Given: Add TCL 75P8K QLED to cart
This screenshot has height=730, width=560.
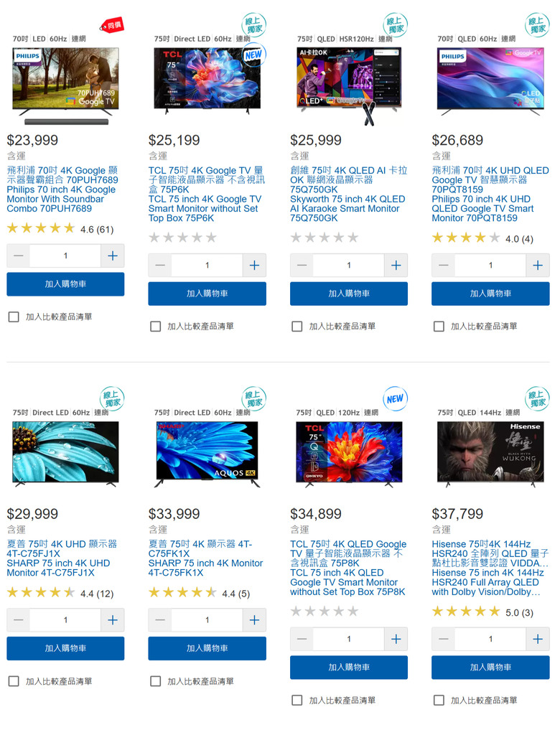Looking at the screenshot, I should [349, 667].
